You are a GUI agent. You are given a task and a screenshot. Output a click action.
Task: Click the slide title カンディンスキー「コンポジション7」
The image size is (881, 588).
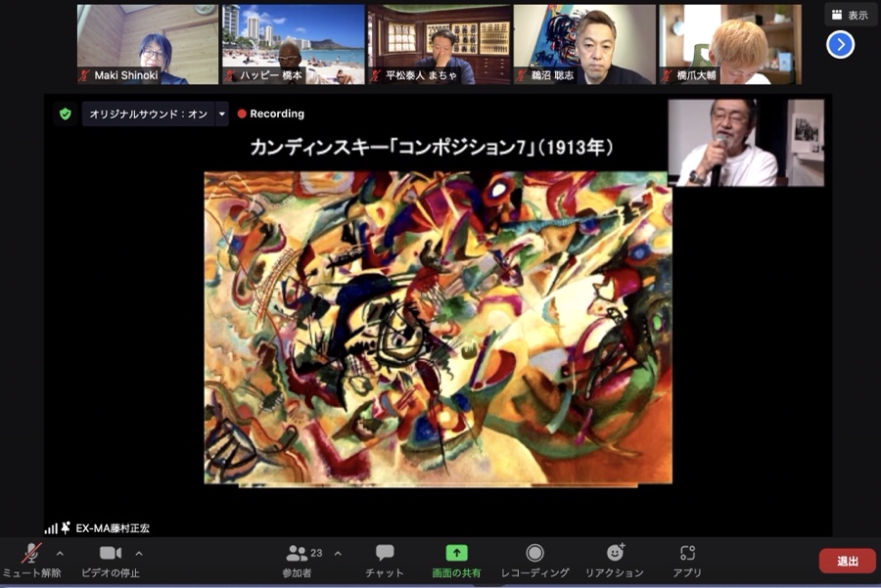pyautogui.click(x=393, y=148)
